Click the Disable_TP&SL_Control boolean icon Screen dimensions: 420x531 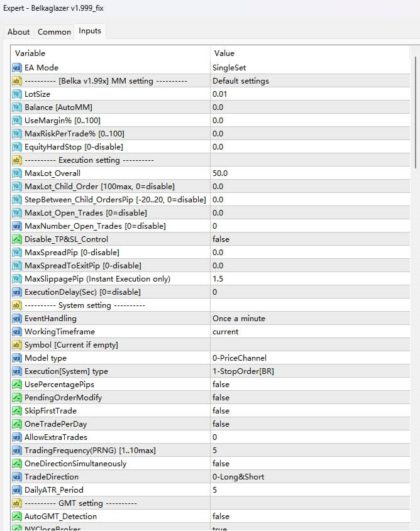(17, 239)
